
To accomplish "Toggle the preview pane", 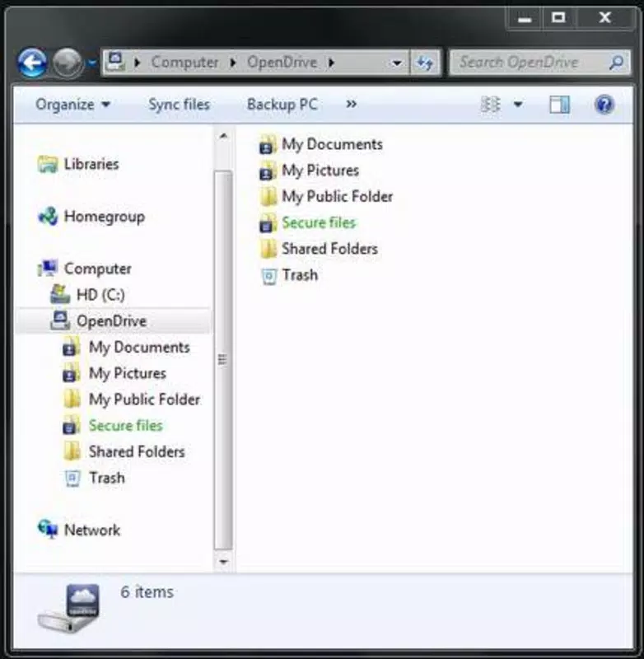I will coord(559,105).
